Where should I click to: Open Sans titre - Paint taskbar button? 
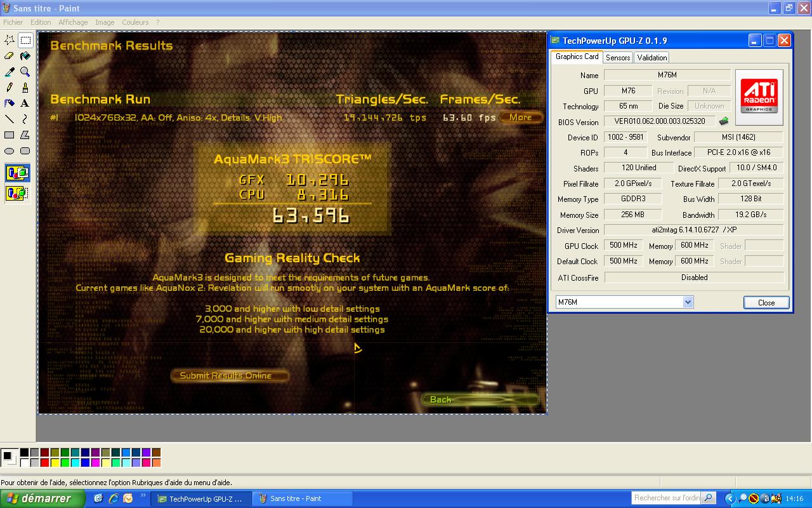tap(302, 499)
